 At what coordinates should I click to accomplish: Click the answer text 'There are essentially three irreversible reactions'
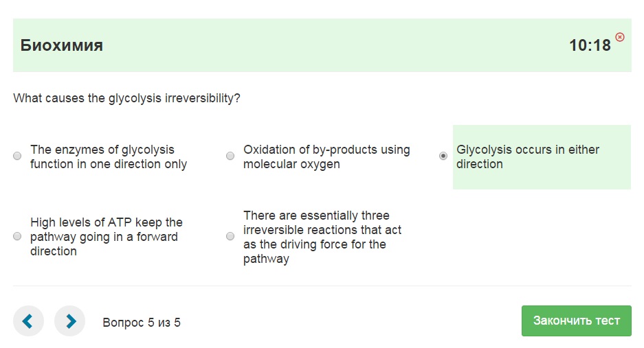click(322, 237)
